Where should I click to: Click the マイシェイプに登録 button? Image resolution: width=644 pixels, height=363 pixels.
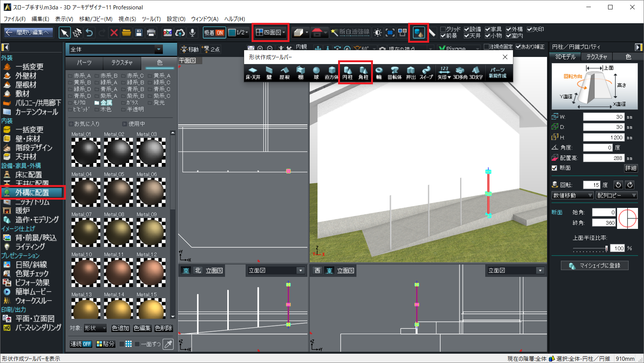[x=595, y=266]
